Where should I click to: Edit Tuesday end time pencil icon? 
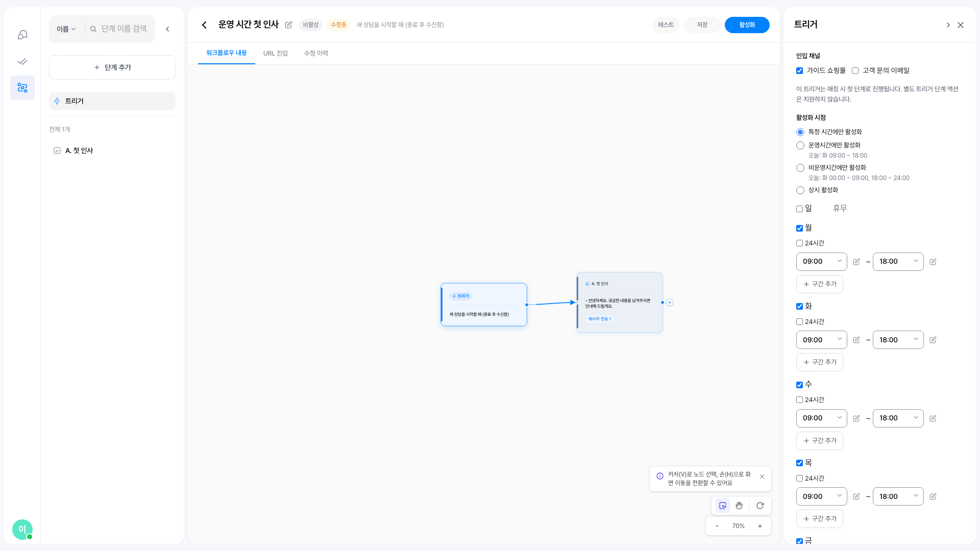(933, 340)
